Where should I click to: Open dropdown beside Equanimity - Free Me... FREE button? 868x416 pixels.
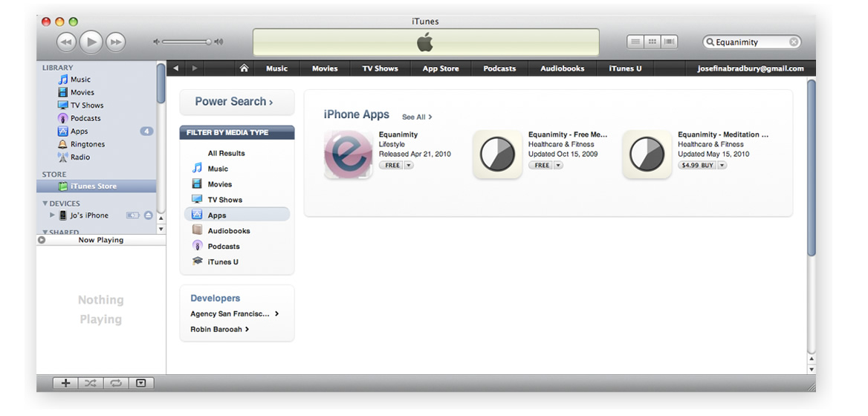tap(558, 166)
